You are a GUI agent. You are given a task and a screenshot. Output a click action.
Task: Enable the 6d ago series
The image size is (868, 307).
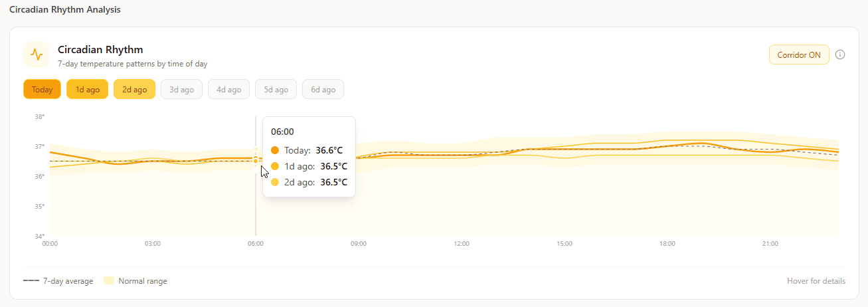323,89
